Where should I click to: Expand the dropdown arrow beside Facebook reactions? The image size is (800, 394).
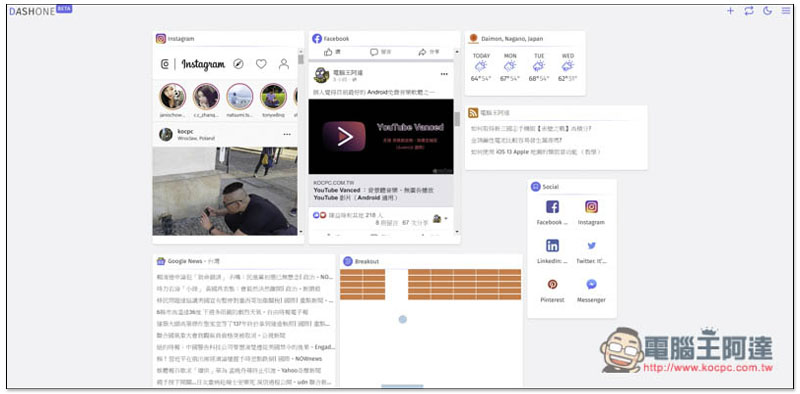[446, 219]
